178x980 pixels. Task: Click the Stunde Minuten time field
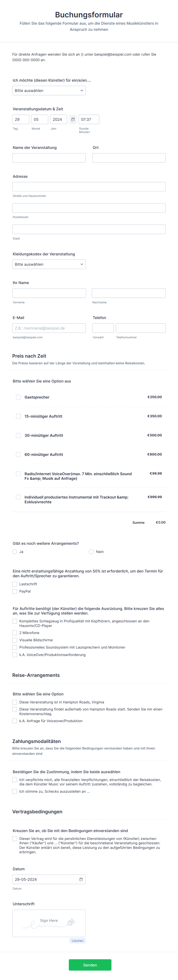pyautogui.click(x=89, y=119)
